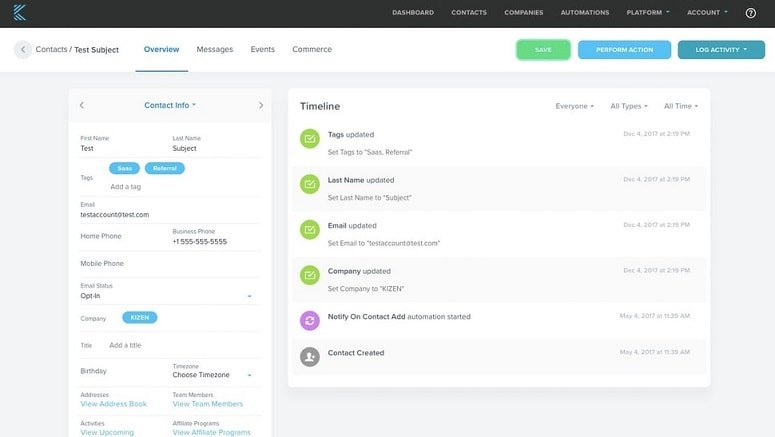Click the Kizen logo icon
Screen dimensions: 775x437
tap(20, 12)
